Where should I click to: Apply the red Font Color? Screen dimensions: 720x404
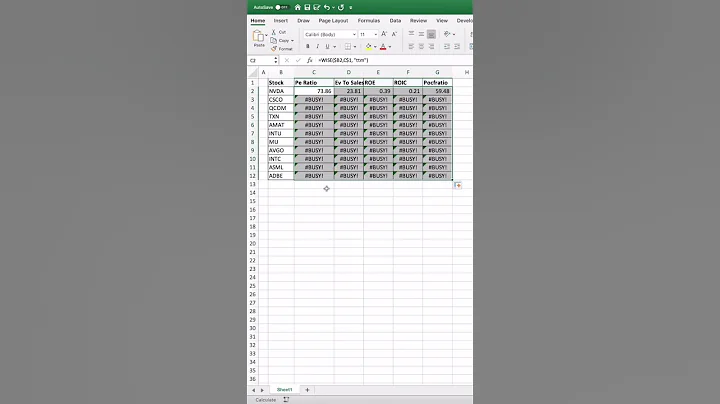pyautogui.click(x=383, y=46)
